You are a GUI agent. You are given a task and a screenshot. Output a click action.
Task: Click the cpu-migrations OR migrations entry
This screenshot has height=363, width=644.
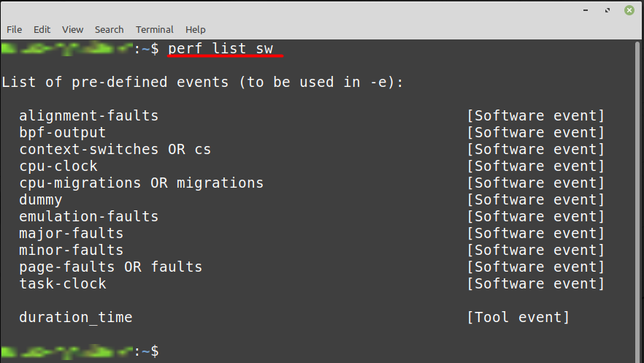(x=142, y=183)
